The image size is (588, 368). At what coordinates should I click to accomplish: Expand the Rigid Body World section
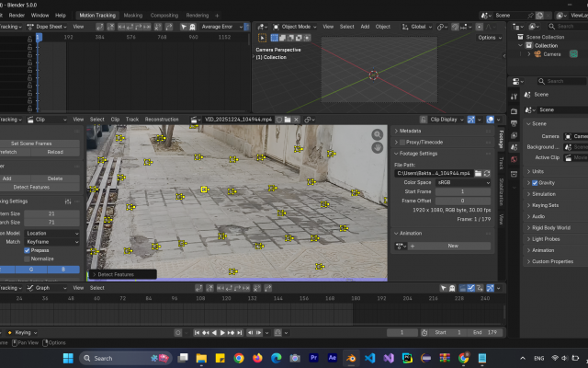point(550,227)
